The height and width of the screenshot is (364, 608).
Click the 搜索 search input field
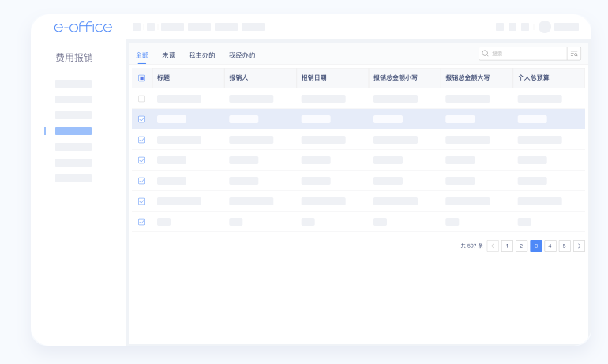[x=525, y=54]
